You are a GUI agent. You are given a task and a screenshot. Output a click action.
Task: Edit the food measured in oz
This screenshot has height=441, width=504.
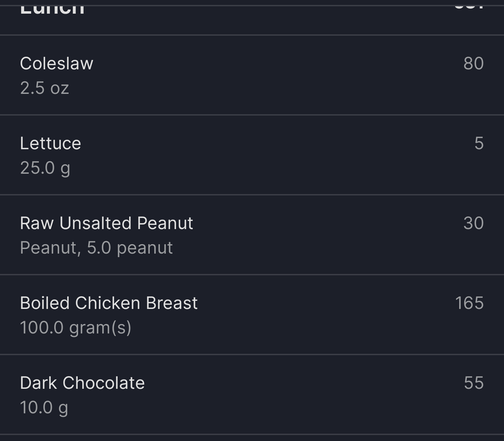252,75
